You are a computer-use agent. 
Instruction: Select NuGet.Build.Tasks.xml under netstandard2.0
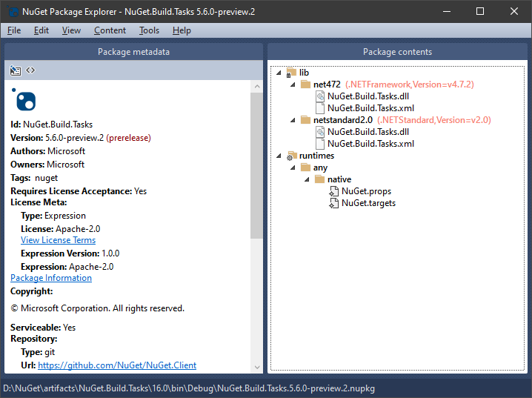370,144
